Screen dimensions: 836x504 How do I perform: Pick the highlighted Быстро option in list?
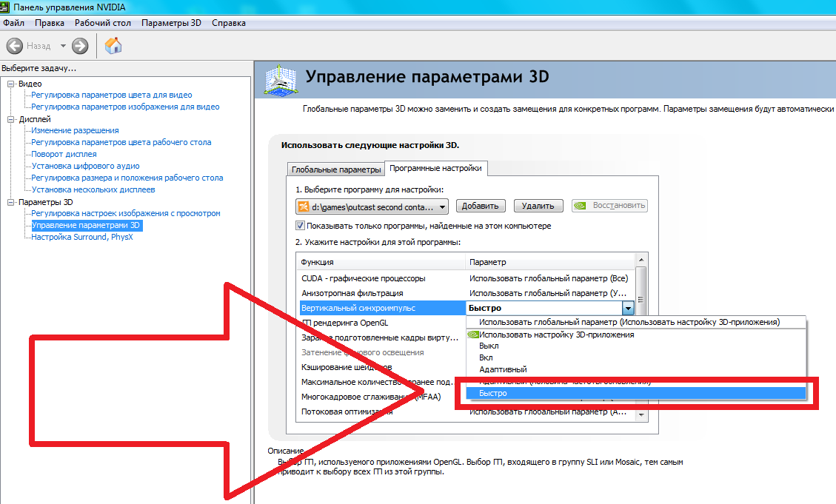(x=636, y=393)
